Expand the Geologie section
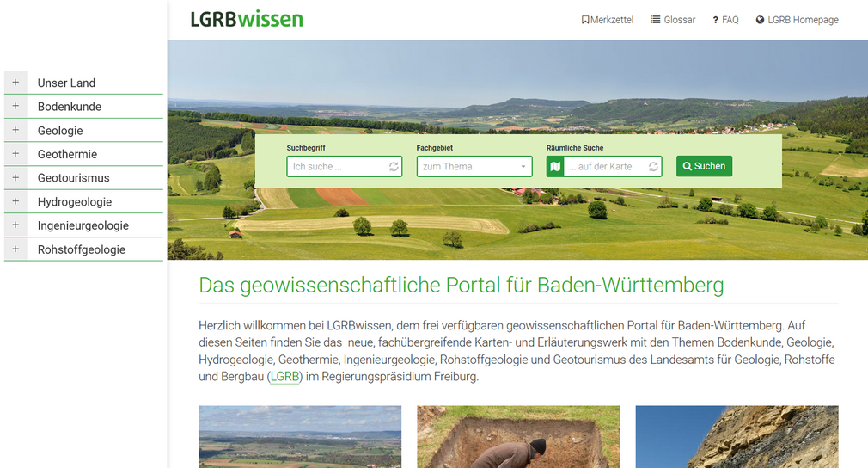 click(x=15, y=130)
